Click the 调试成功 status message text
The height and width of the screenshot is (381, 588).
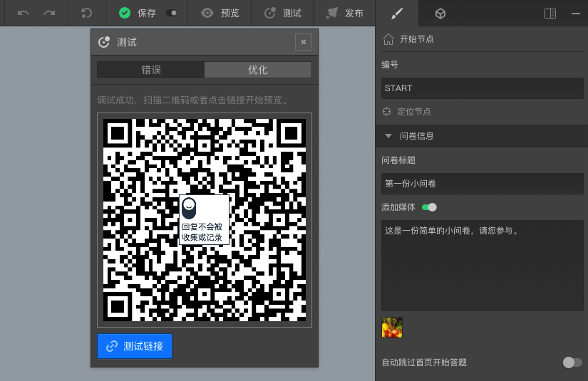click(x=193, y=100)
